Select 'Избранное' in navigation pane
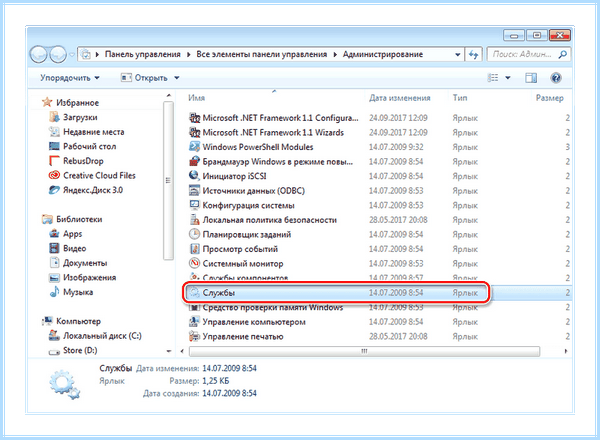 pos(77,103)
